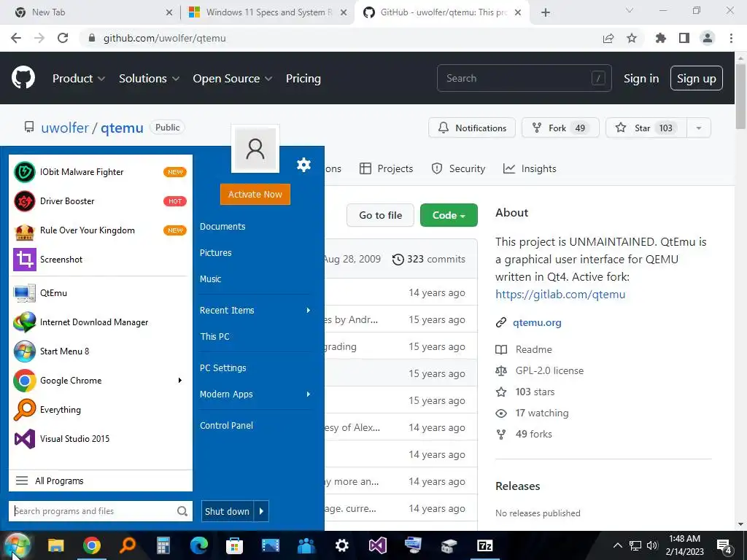Viewport: 747px width, 560px height.
Task: Open Visual Studio from the taskbar
Action: coord(377,545)
